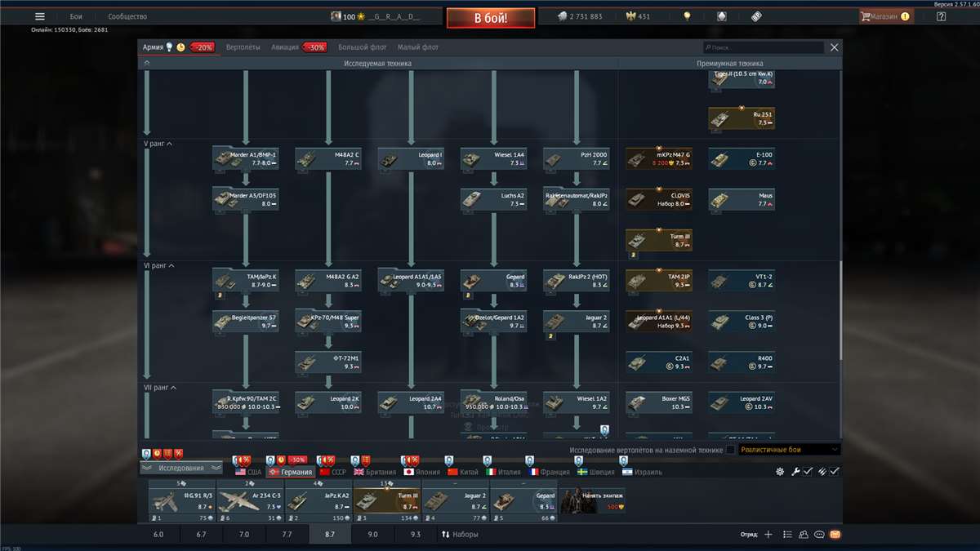Open the contacts icon in bottom bar
The image size is (980, 551).
pyautogui.click(x=804, y=535)
